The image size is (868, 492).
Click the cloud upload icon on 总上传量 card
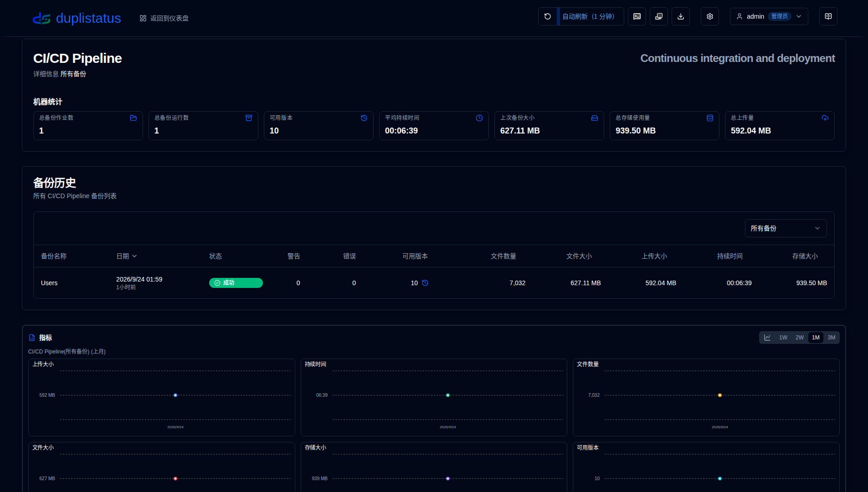click(x=825, y=118)
